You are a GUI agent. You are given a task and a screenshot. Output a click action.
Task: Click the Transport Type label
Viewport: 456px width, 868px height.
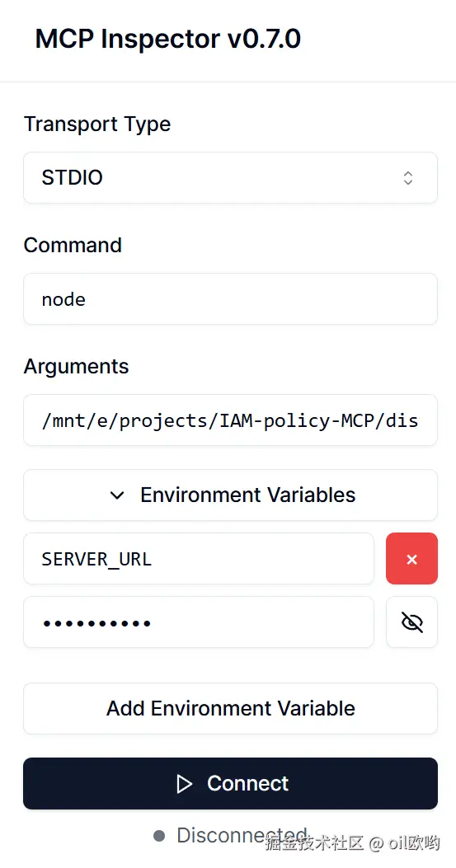point(97,124)
